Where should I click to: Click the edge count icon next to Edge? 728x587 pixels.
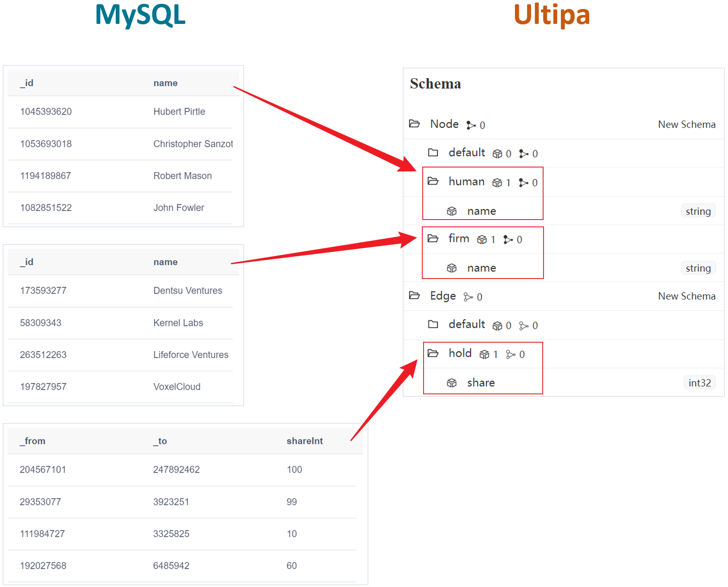[468, 297]
